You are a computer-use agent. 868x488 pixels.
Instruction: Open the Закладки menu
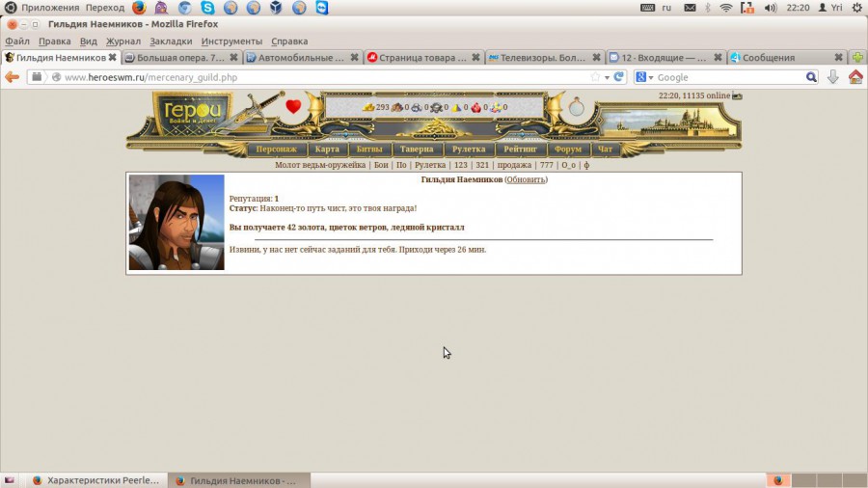click(171, 41)
